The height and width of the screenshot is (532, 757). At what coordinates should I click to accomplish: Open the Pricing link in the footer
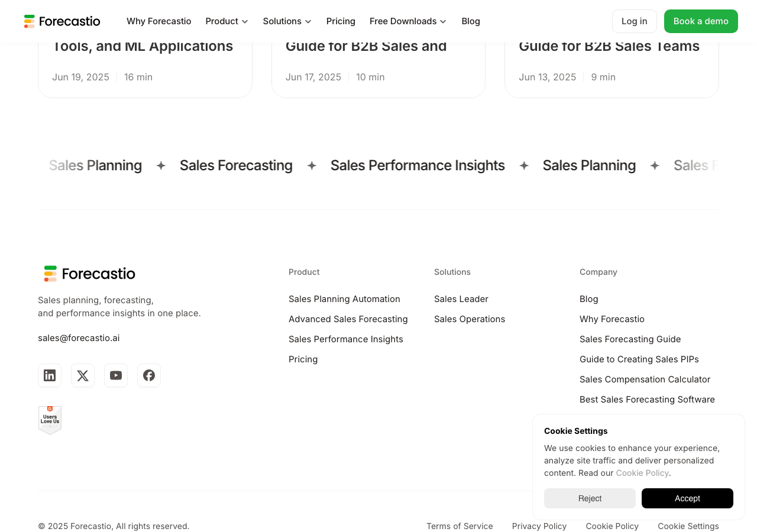303,359
